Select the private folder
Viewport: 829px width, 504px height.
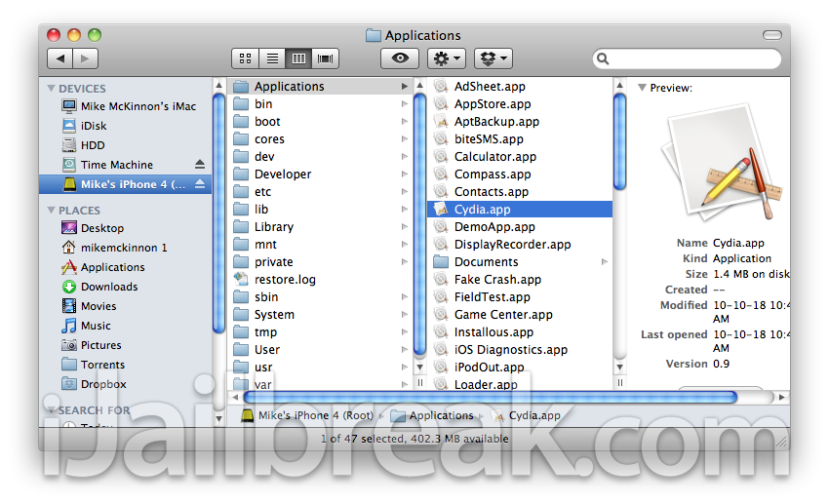tap(320, 262)
